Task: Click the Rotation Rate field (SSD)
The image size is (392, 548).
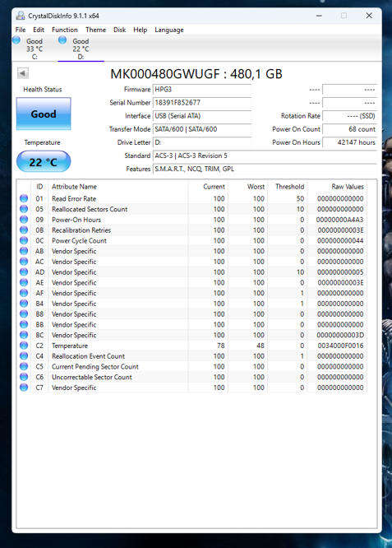Action: 349,116
